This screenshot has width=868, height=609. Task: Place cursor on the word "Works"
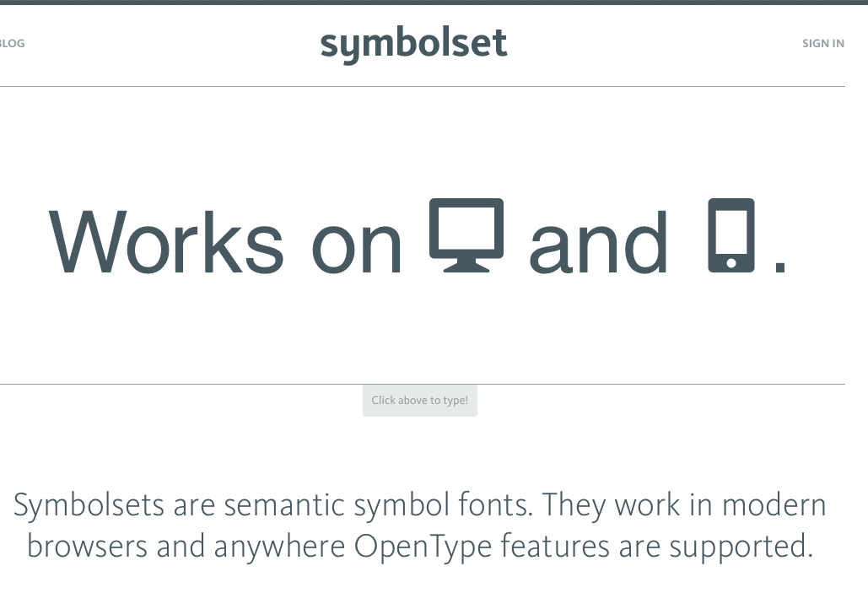(x=166, y=242)
